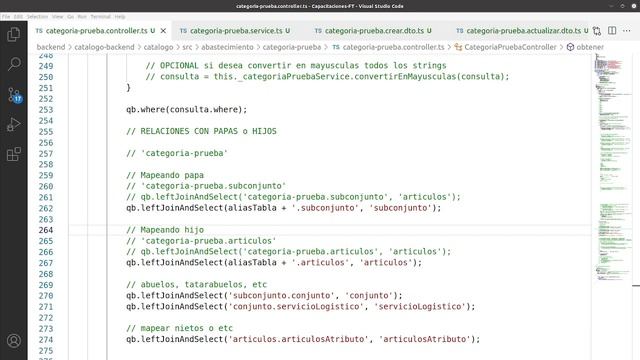Open the Help menu
Image resolution: width=640 pixels, height=360 pixels.
[x=120, y=17]
